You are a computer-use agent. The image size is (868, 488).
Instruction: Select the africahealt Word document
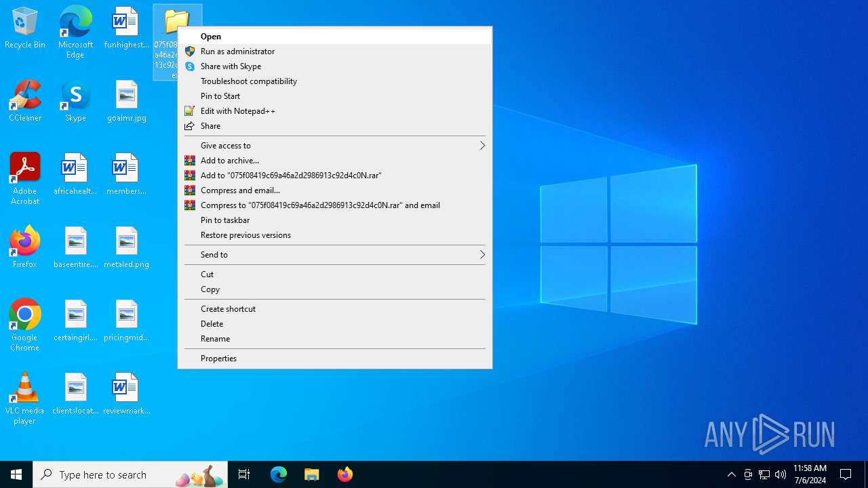(x=75, y=175)
